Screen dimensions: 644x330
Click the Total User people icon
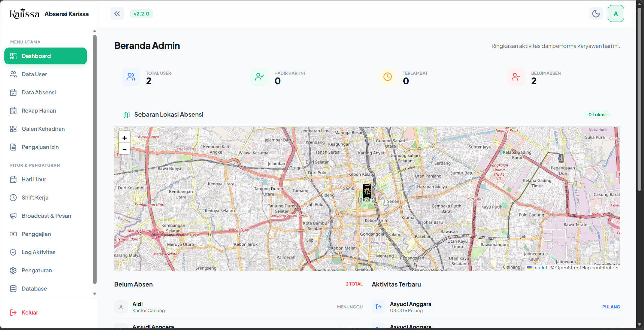tap(131, 77)
